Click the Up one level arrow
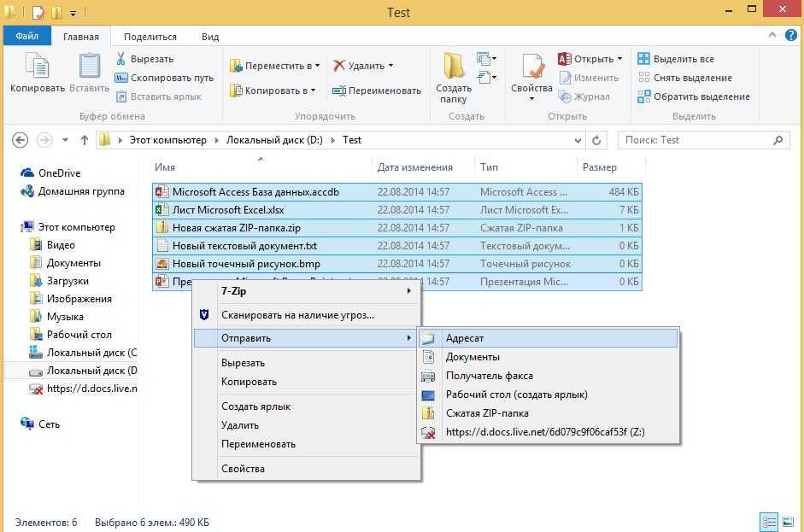 tap(85, 140)
